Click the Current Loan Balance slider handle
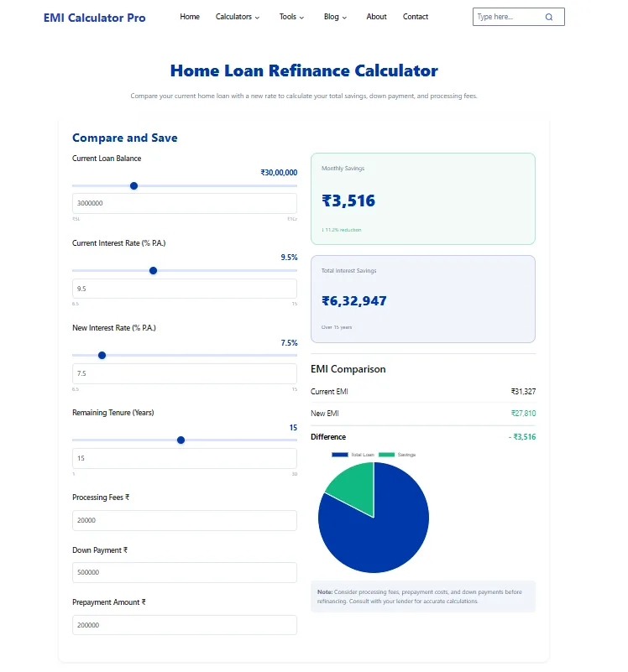The width and height of the screenshot is (628, 672). [x=133, y=186]
